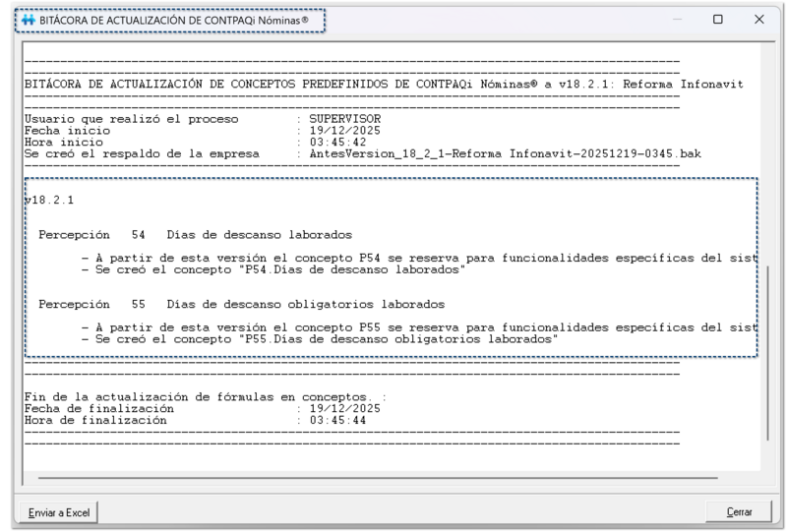Click the Enviar a Excel button

(58, 512)
